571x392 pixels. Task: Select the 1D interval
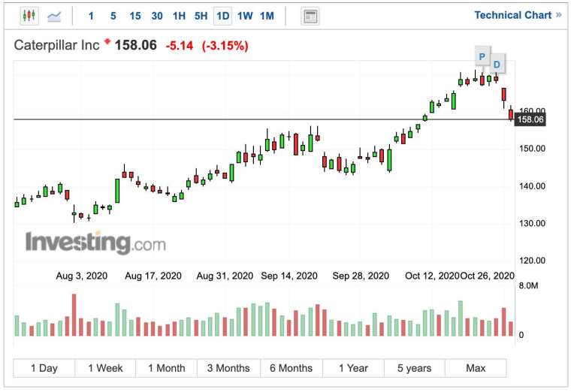coord(223,16)
